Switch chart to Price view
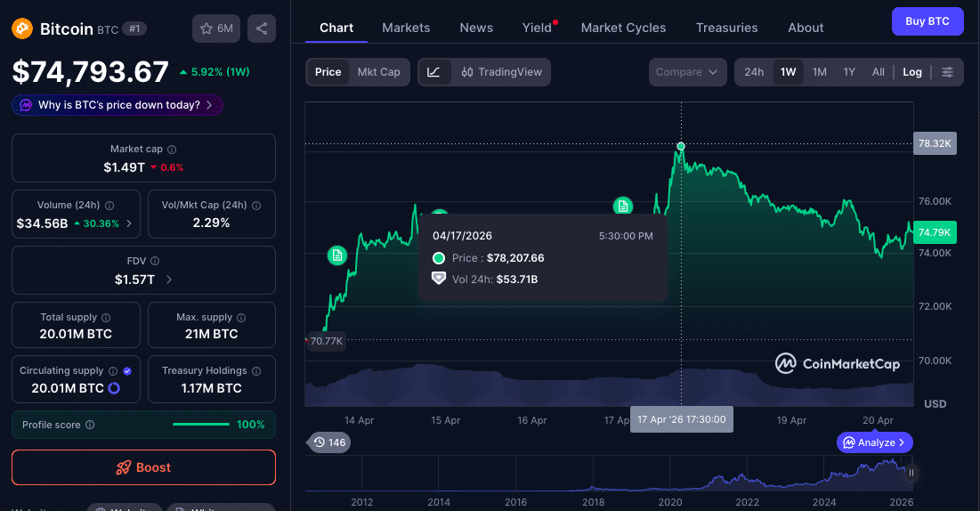Viewport: 980px width, 511px height. [x=328, y=72]
